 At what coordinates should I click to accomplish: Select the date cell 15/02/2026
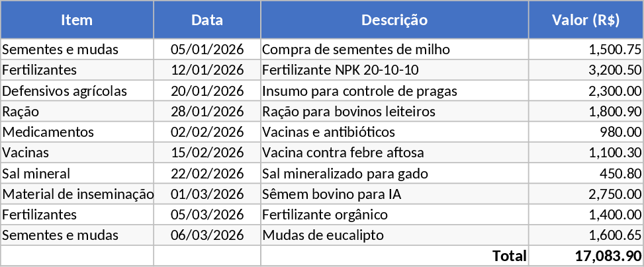pyautogui.click(x=207, y=153)
